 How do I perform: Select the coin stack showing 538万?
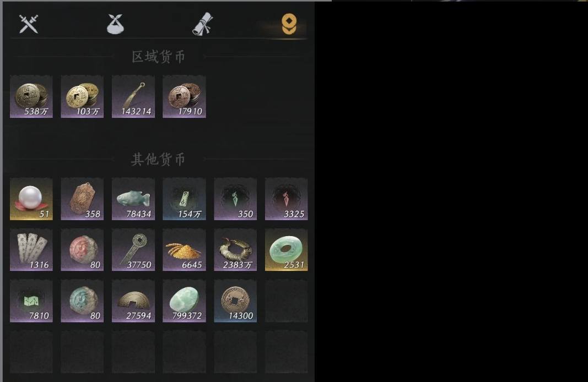(31, 97)
